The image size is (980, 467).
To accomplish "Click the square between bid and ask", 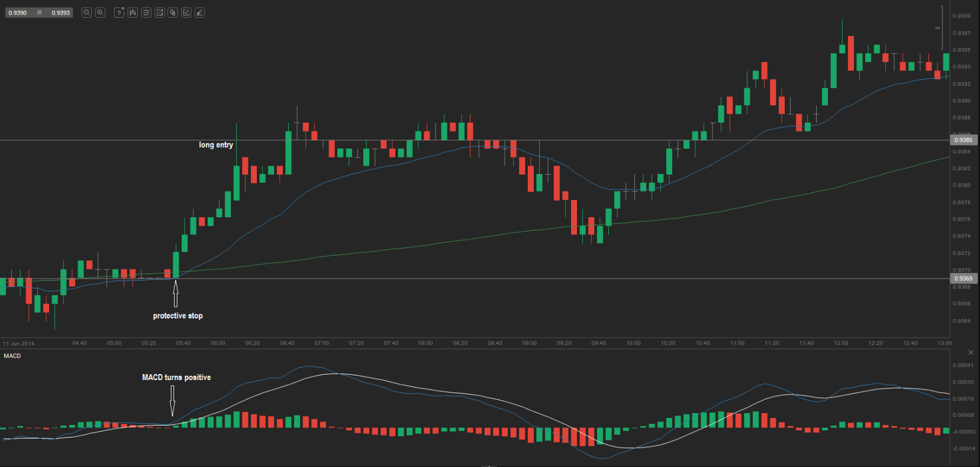I will click(39, 12).
